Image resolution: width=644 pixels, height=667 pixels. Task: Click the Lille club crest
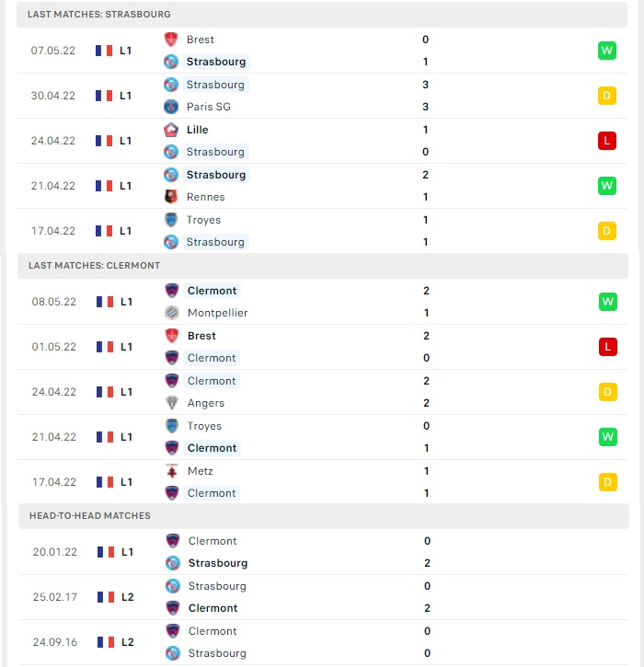(x=171, y=130)
